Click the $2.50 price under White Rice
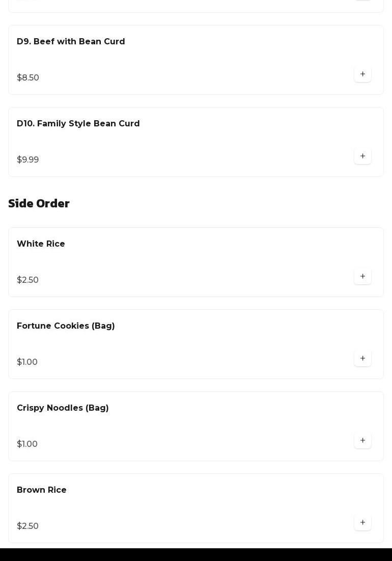 point(28,280)
